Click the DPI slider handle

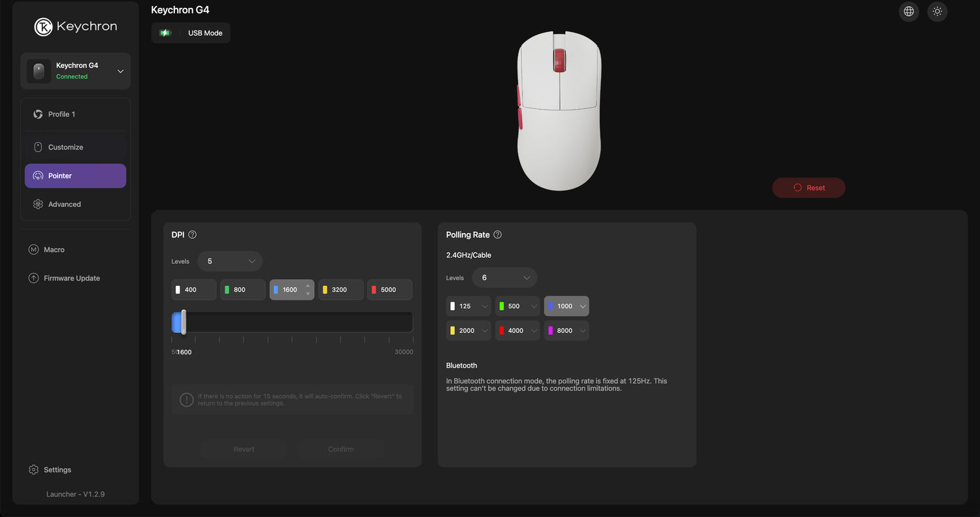pos(184,322)
